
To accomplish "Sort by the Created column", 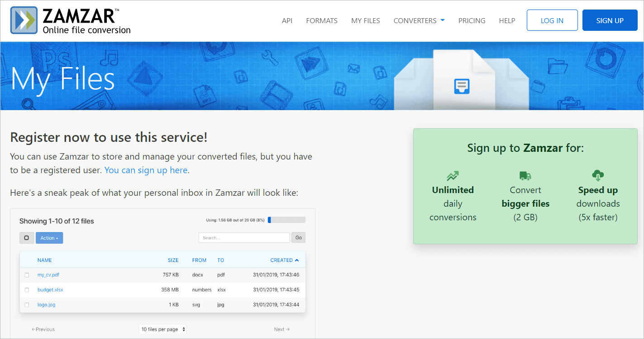I will pos(285,260).
